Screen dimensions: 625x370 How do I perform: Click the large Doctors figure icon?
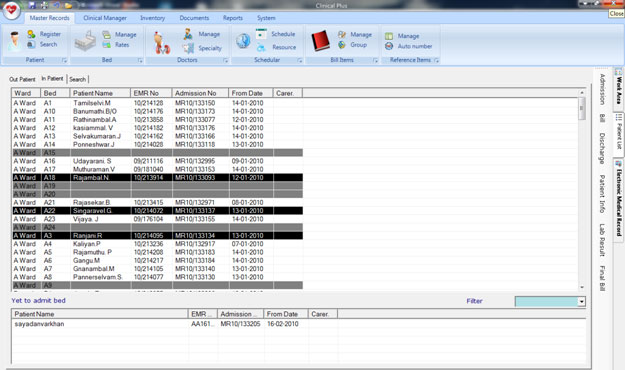pyautogui.click(x=162, y=43)
